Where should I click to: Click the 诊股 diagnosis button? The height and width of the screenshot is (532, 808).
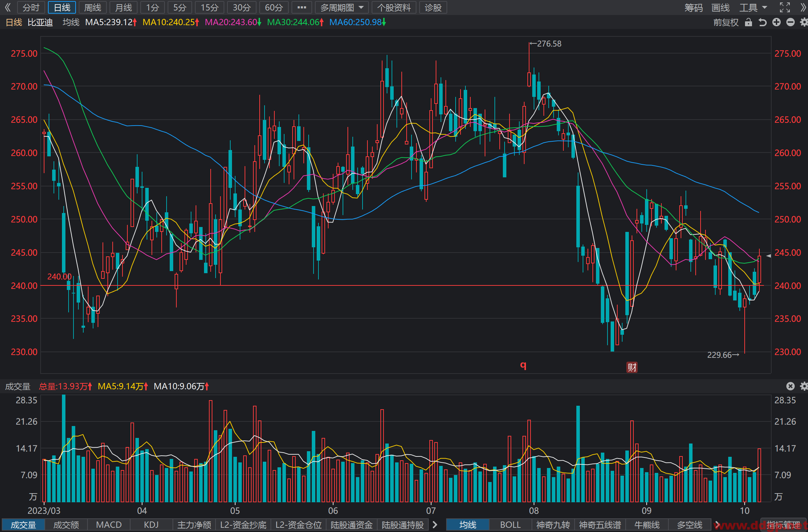pos(433,7)
